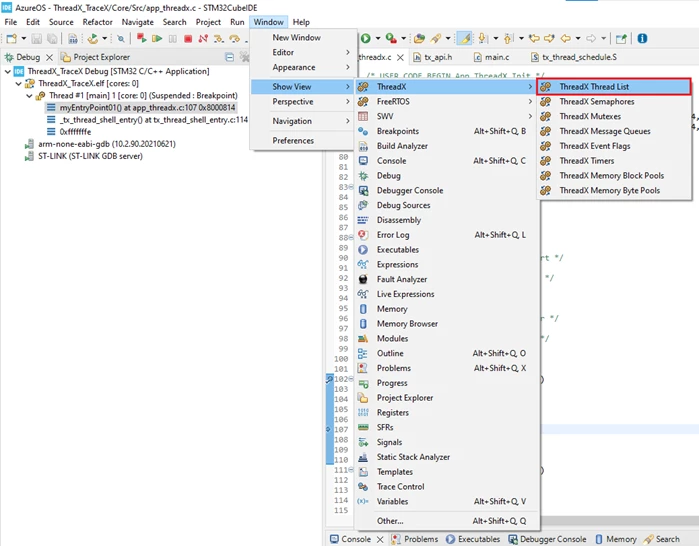Image resolution: width=699 pixels, height=546 pixels.
Task: Collapse the ThreadX_TraceX Debug tree node
Action: 8,71
